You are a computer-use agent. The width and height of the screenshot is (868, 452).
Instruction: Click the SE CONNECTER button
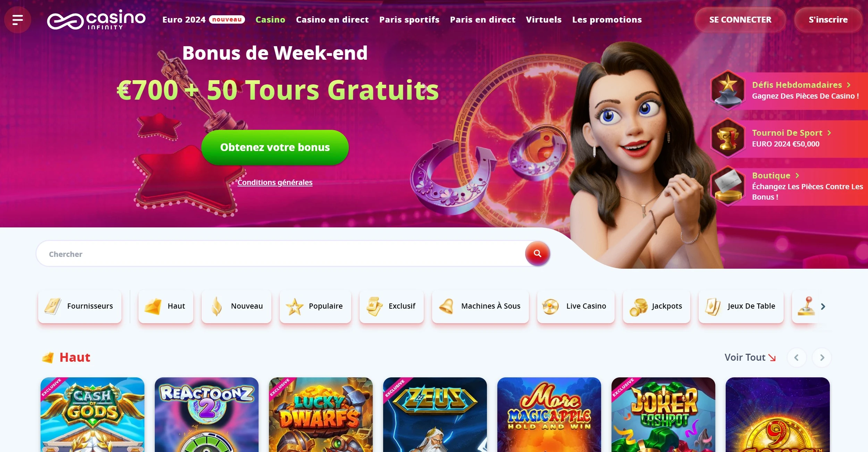coord(740,20)
